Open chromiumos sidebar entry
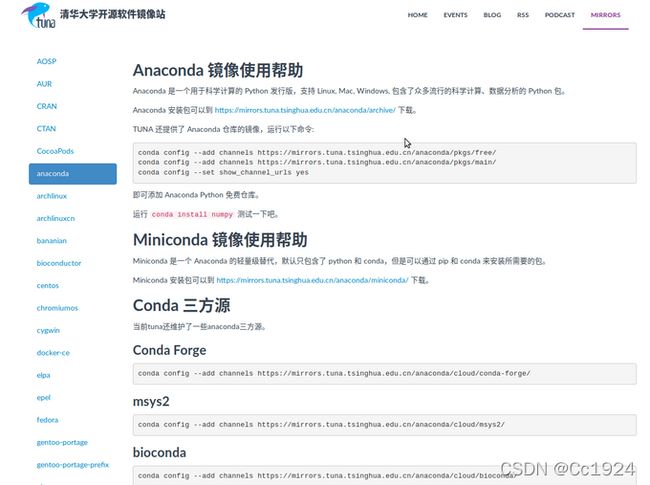 point(57,308)
